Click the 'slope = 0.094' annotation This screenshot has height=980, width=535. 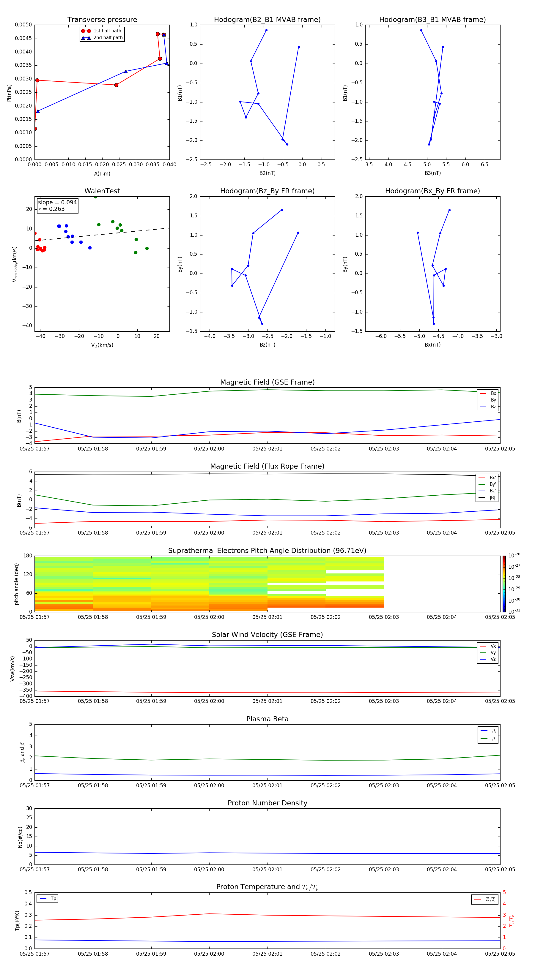tap(57, 203)
